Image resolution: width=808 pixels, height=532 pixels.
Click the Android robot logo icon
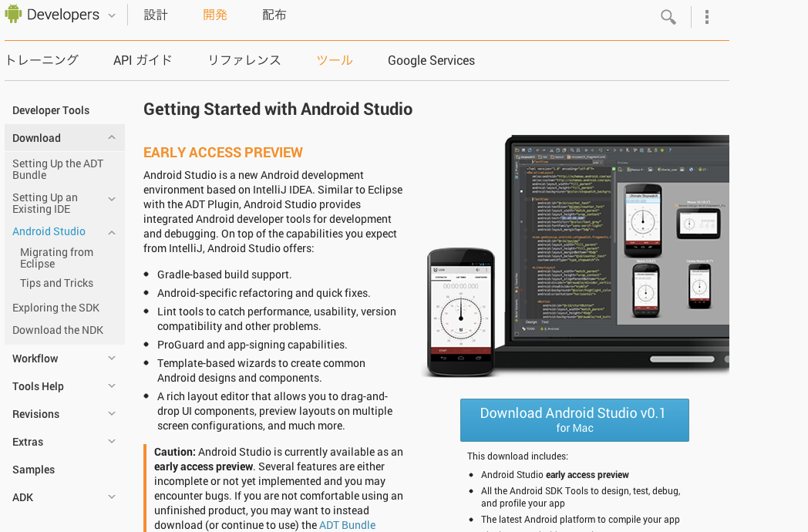[x=13, y=15]
